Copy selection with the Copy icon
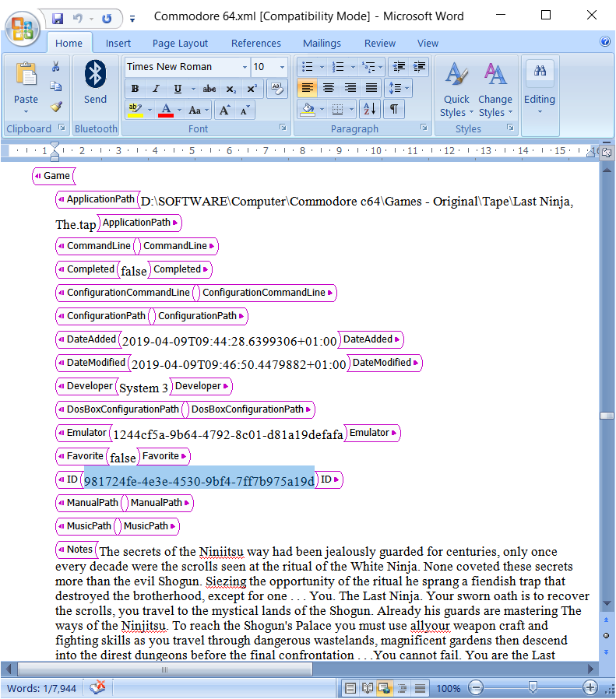 (56, 86)
